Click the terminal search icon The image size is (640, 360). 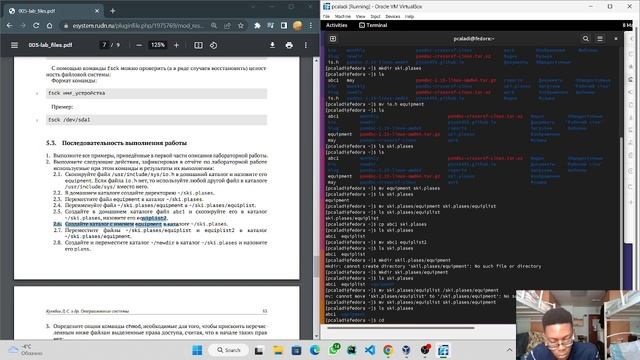[585, 38]
